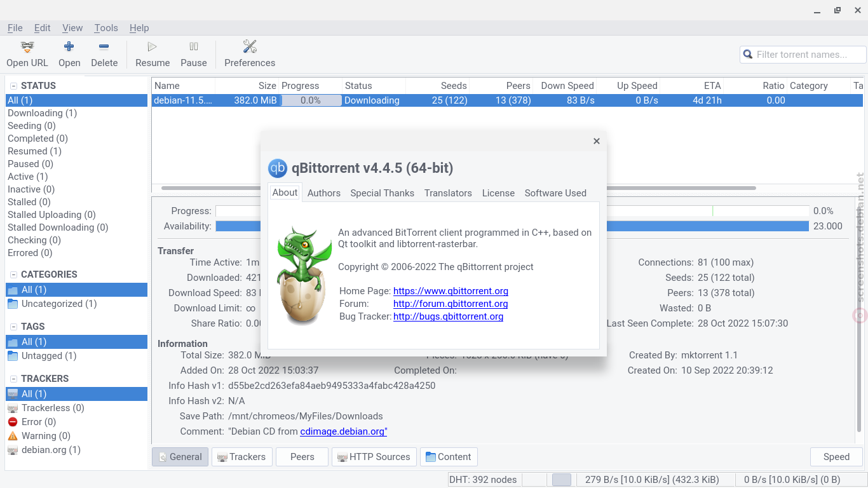Switch to the Translators tab
This screenshot has width=868, height=488.
[x=448, y=193]
